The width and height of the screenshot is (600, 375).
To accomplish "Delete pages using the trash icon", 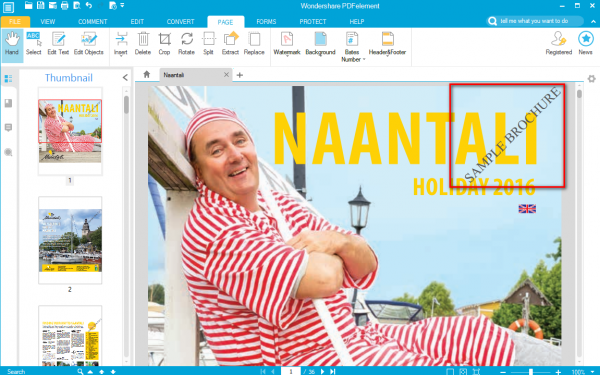I will click(143, 45).
